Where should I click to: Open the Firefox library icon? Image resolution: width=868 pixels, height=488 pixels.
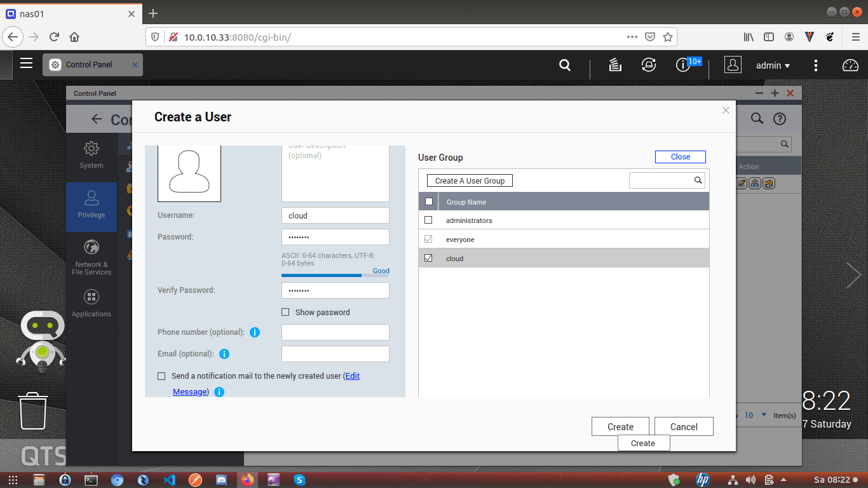(749, 37)
